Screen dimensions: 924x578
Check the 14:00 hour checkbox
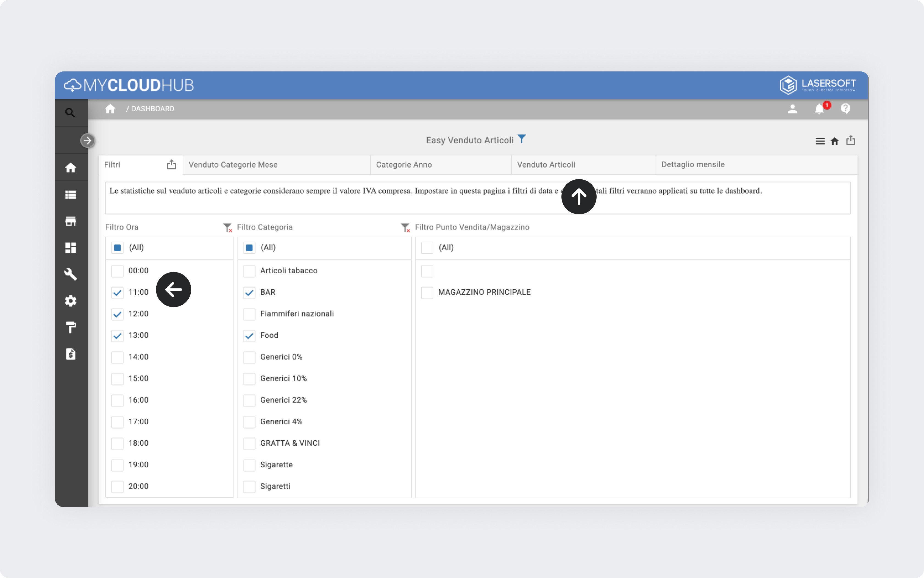pos(117,357)
